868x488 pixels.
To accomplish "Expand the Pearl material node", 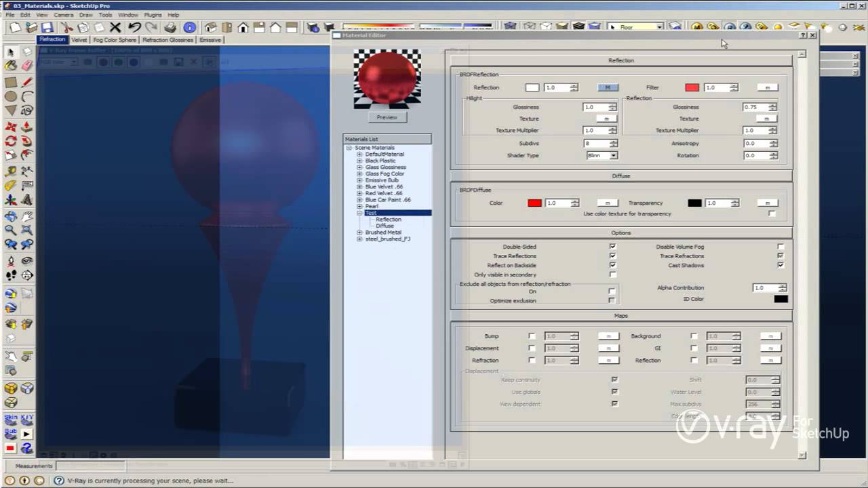I will click(360, 207).
